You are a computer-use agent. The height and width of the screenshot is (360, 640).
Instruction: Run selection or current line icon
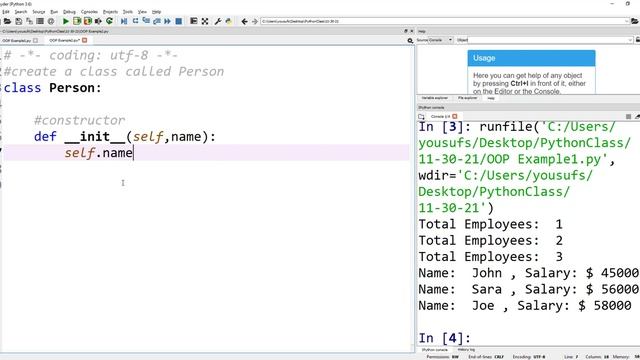click(x=98, y=21)
